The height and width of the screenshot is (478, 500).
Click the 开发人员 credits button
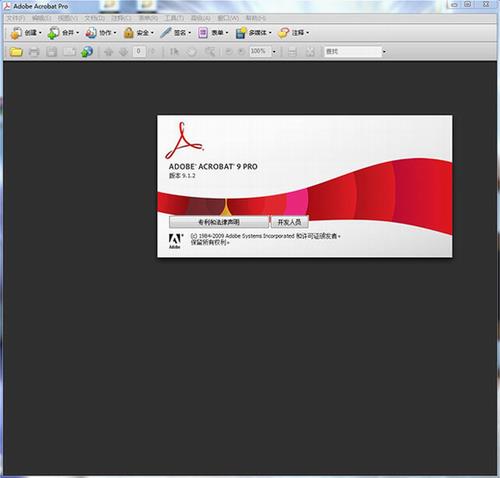pyautogui.click(x=289, y=222)
